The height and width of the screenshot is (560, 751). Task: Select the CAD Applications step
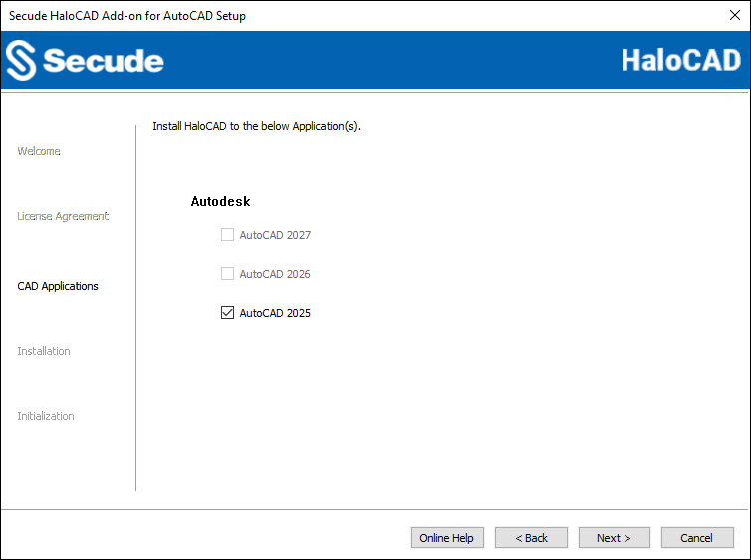point(58,286)
